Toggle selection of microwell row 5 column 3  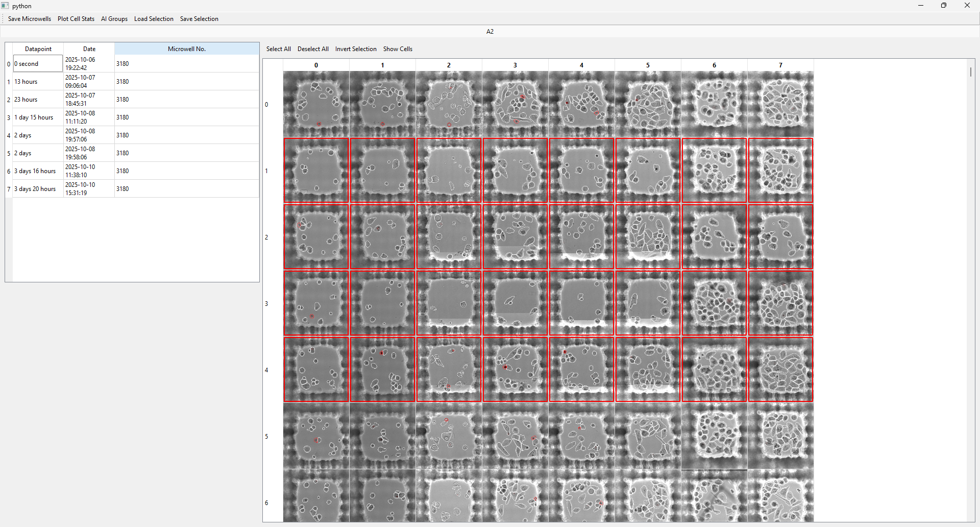tap(516, 436)
